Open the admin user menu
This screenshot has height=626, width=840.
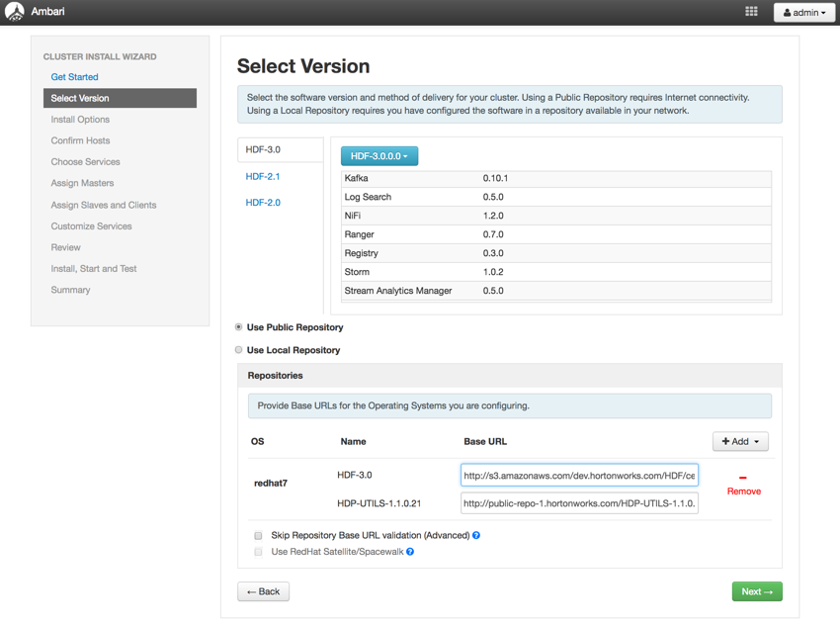[803, 13]
